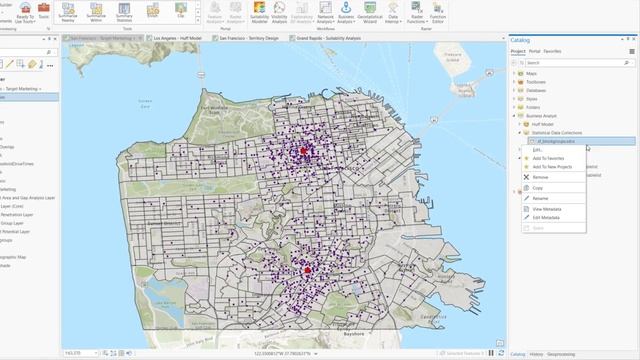Choose View Metadata in context menu
The image size is (640, 360).
(554, 209)
